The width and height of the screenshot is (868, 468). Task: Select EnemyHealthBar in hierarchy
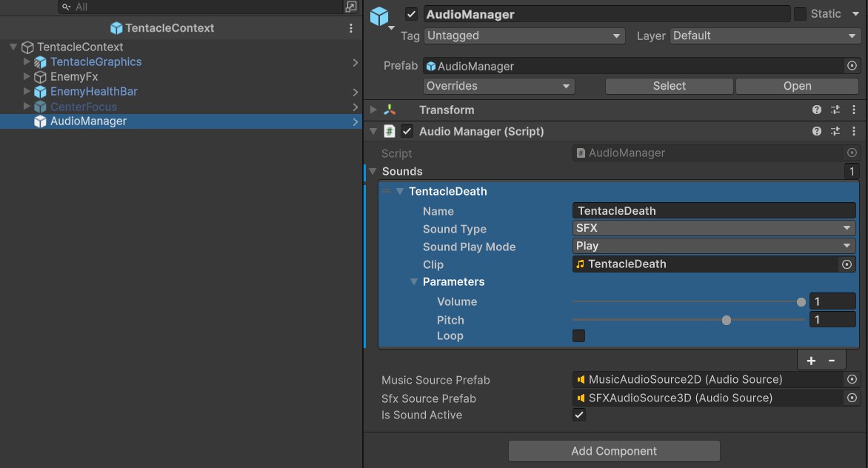coord(93,92)
